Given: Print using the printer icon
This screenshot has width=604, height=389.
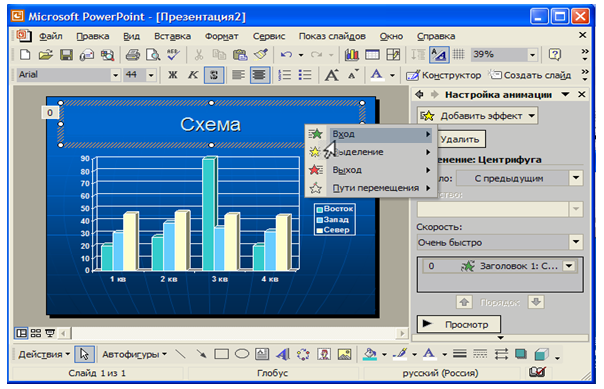Looking at the screenshot, I should 133,55.
